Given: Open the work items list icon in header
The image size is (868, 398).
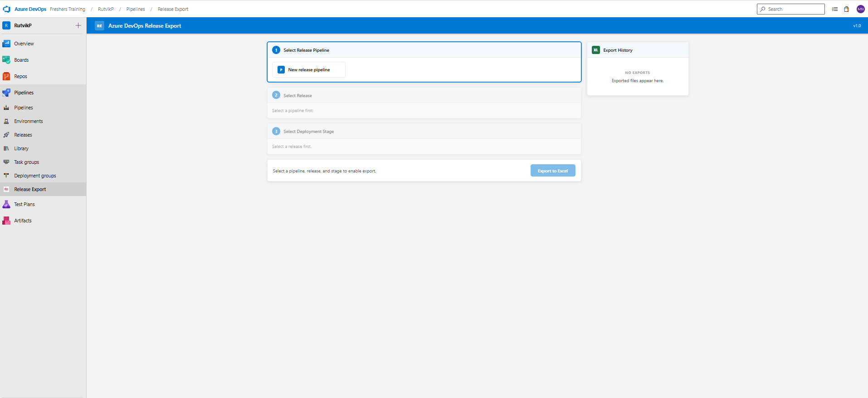Looking at the screenshot, I should click(x=835, y=9).
